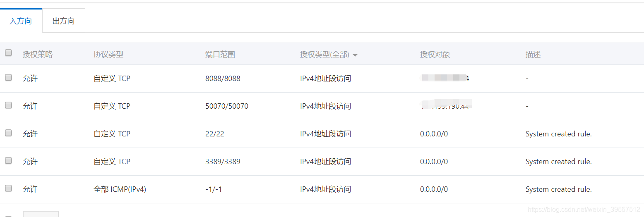The width and height of the screenshot is (644, 217).
Task: Switch to the 入方向 tab
Action: [21, 21]
